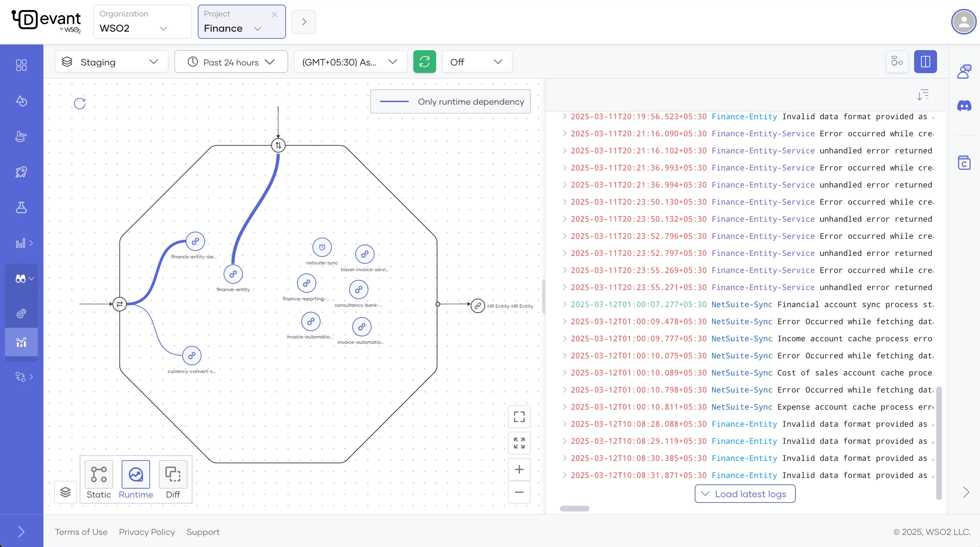This screenshot has width=980, height=547.
Task: Click the green refresh button in toolbar
Action: coord(425,62)
